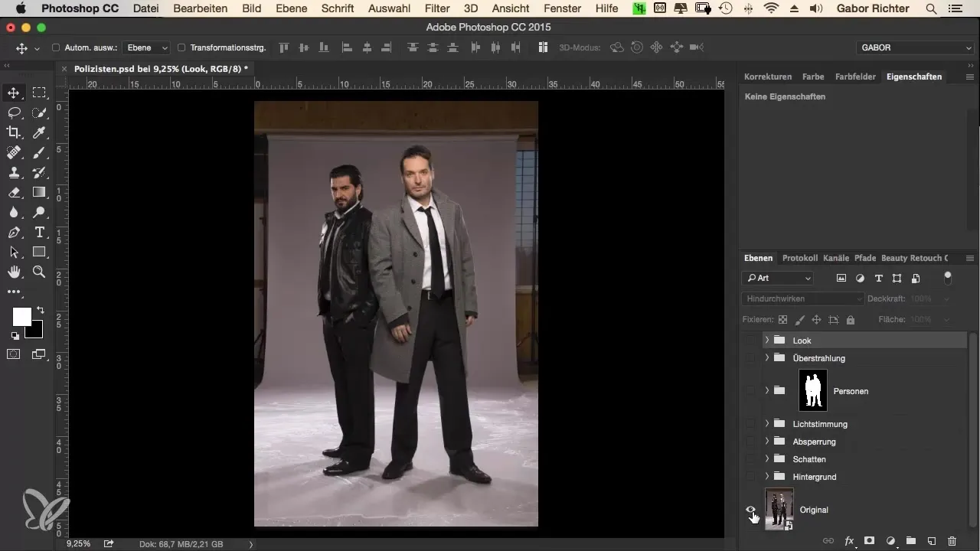Open the Filter menu
The height and width of the screenshot is (551, 980).
[437, 8]
